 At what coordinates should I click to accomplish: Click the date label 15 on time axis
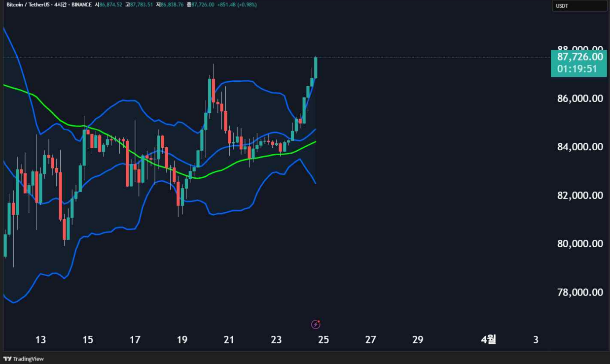click(x=88, y=340)
